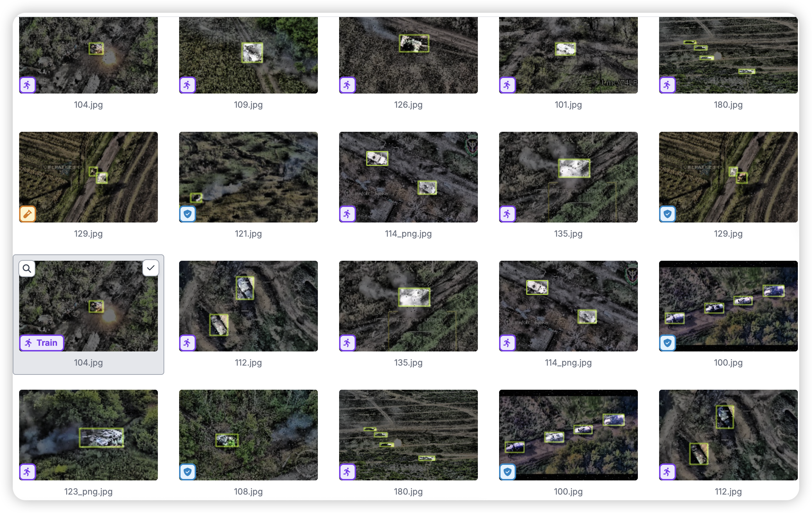Screen dimensions: 812x513
Task: Open 108.jpg image thumbnail
Action: (248, 435)
